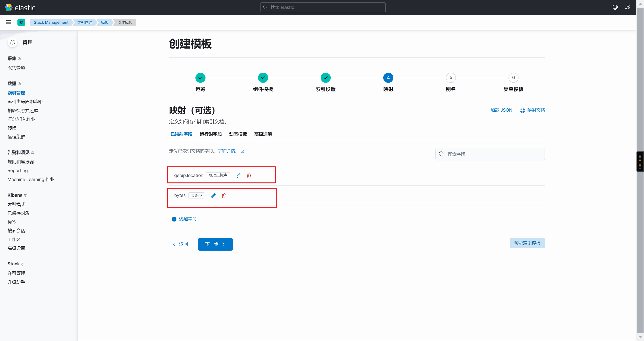Jump to step 5 别名
This screenshot has width=644, height=341.
tap(451, 78)
